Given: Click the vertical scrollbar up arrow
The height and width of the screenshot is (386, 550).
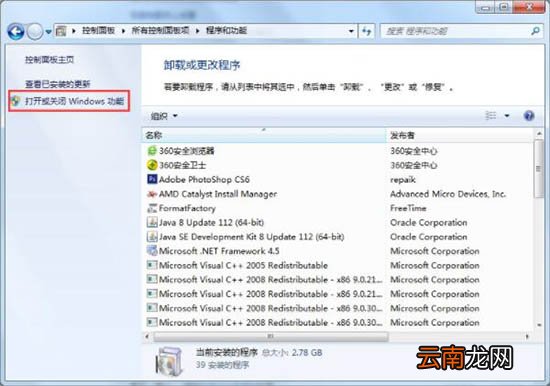Looking at the screenshot, I should (539, 134).
